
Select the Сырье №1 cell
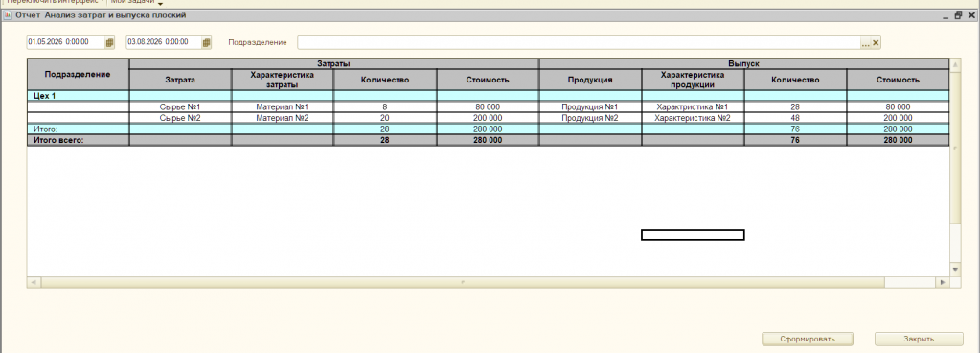(181, 107)
